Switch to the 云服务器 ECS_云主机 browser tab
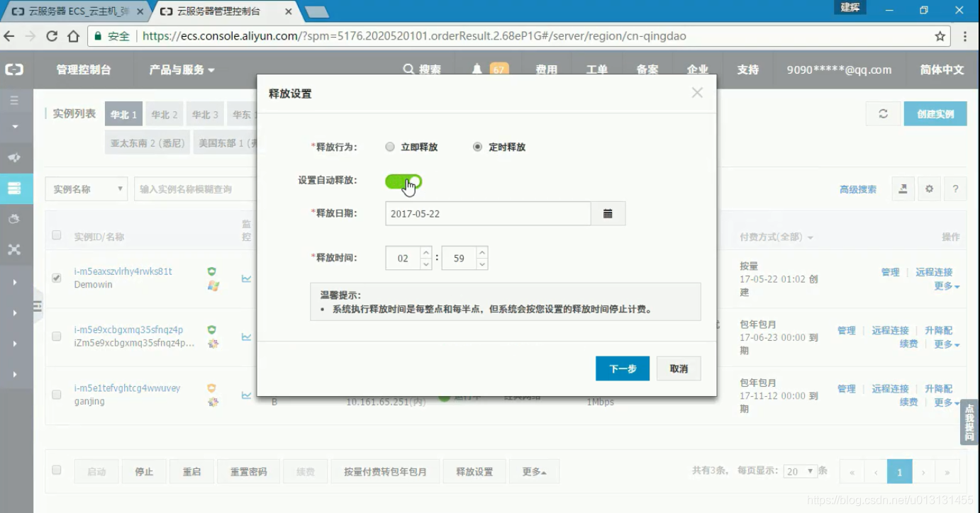 pos(78,11)
